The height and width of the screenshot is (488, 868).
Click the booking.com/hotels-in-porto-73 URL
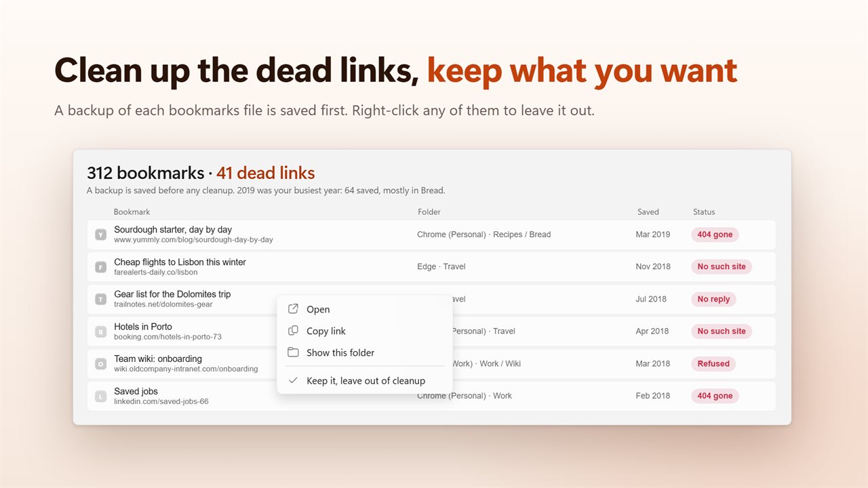click(x=167, y=337)
